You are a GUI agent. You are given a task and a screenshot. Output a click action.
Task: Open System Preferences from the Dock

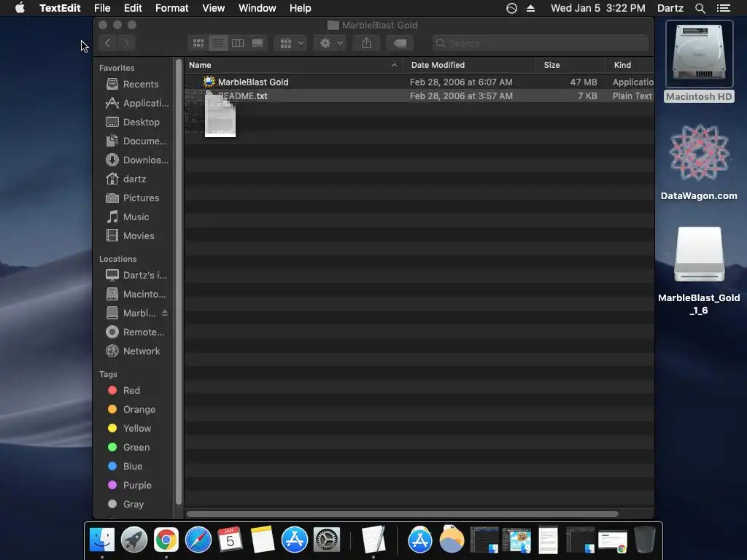click(x=326, y=540)
